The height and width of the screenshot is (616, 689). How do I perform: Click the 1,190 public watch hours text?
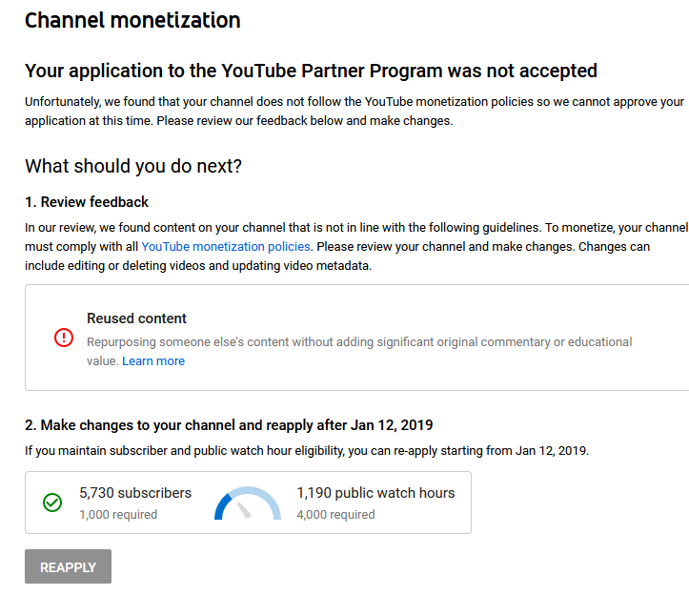[x=375, y=493]
